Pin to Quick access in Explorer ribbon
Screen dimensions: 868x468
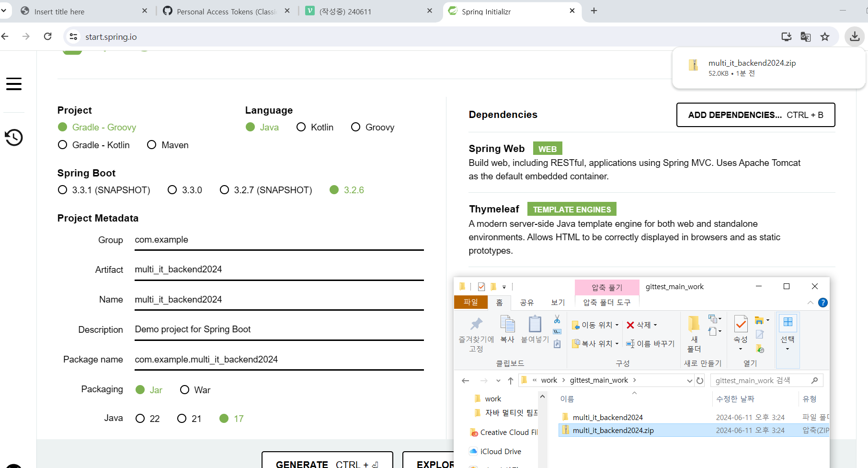click(x=476, y=334)
